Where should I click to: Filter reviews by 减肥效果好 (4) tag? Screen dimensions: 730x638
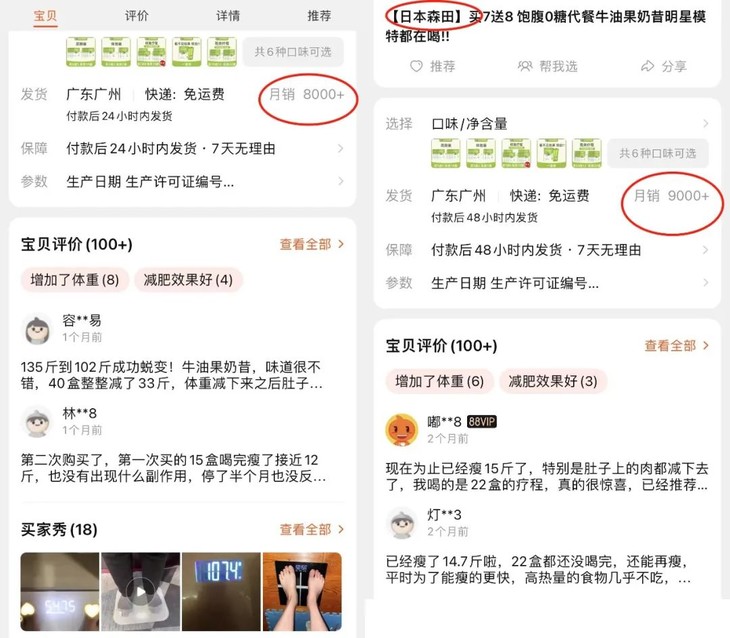click(188, 280)
